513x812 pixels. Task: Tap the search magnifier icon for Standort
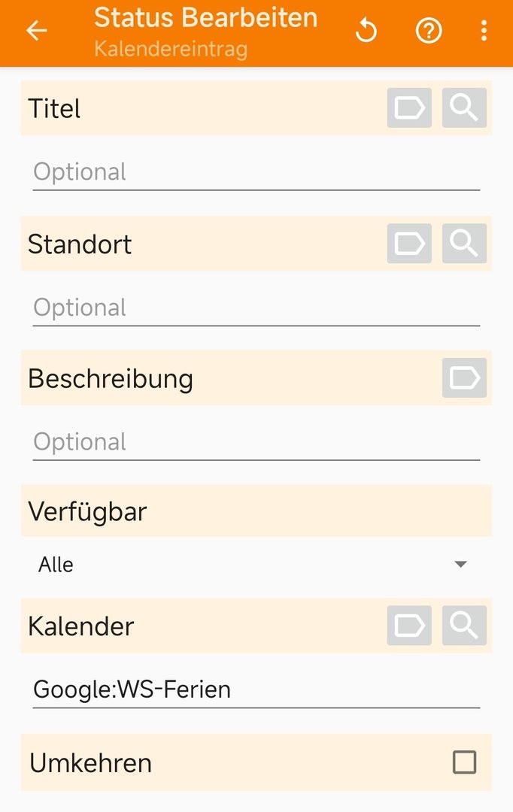(x=464, y=244)
